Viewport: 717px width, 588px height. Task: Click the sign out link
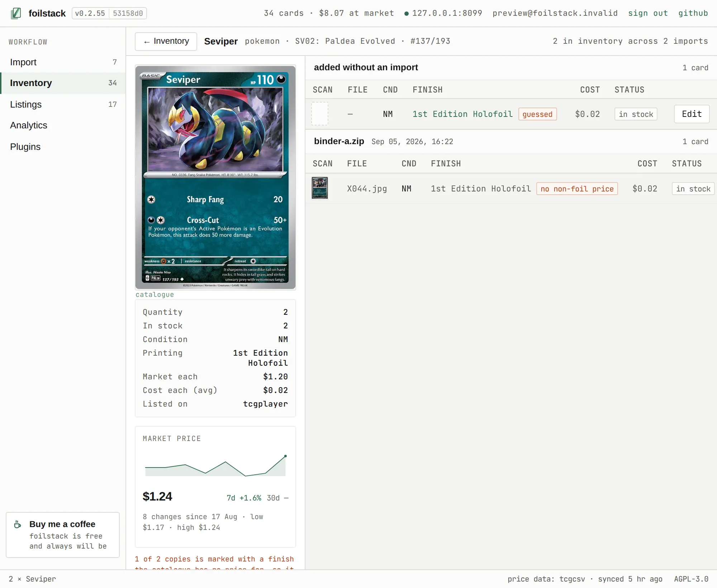tap(648, 13)
